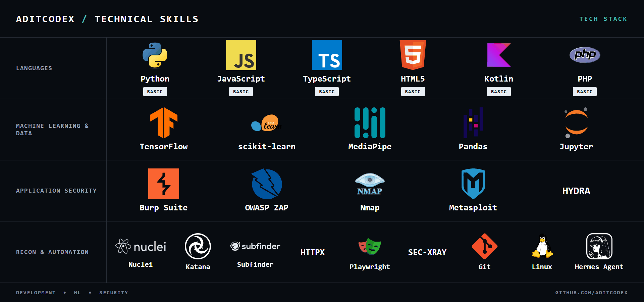
Task: Click the Linux name label
Action: click(542, 267)
